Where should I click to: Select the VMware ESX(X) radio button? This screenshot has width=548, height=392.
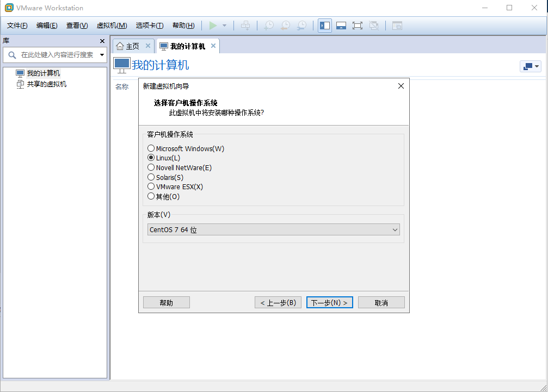pos(151,186)
